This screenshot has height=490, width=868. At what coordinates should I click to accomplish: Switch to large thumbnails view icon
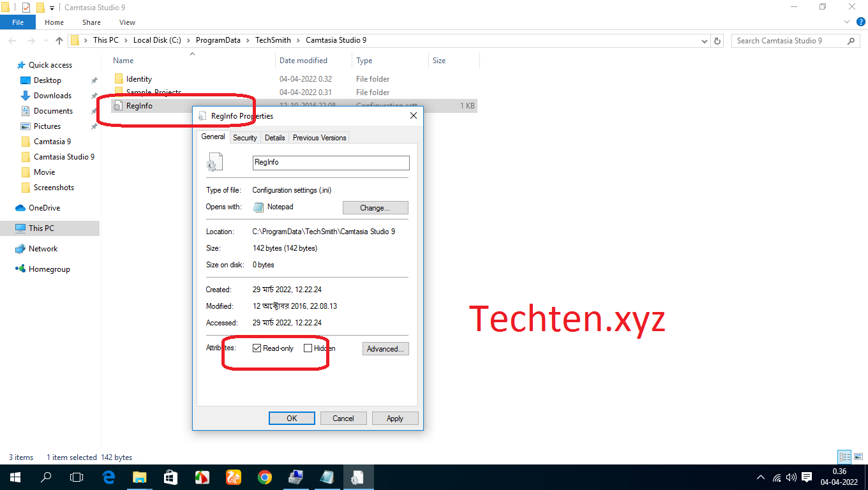click(x=859, y=457)
